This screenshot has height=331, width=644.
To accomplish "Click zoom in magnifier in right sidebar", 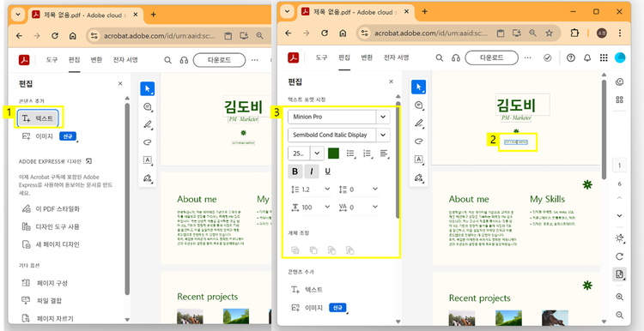I will [620, 298].
